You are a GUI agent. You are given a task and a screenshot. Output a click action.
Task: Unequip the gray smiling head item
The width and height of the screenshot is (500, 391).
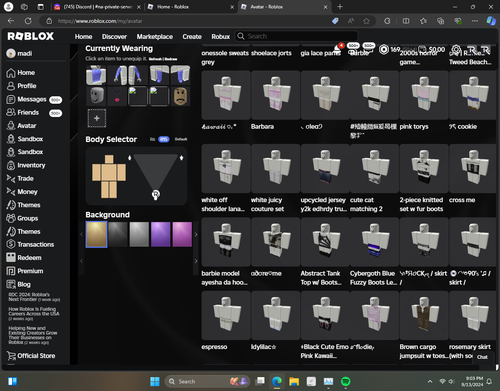(x=96, y=96)
